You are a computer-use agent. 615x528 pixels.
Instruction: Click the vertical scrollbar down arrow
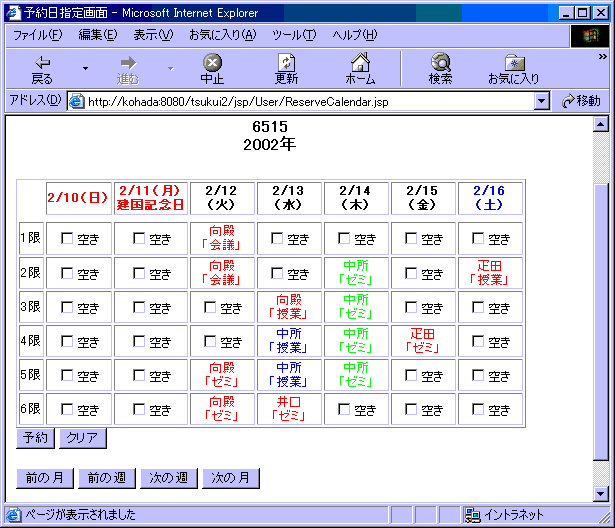click(x=601, y=493)
